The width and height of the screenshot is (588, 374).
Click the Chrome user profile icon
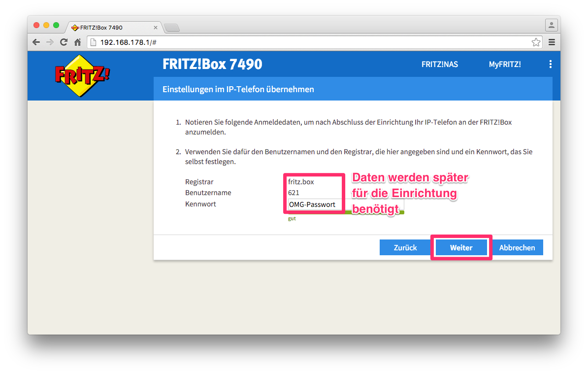point(551,25)
